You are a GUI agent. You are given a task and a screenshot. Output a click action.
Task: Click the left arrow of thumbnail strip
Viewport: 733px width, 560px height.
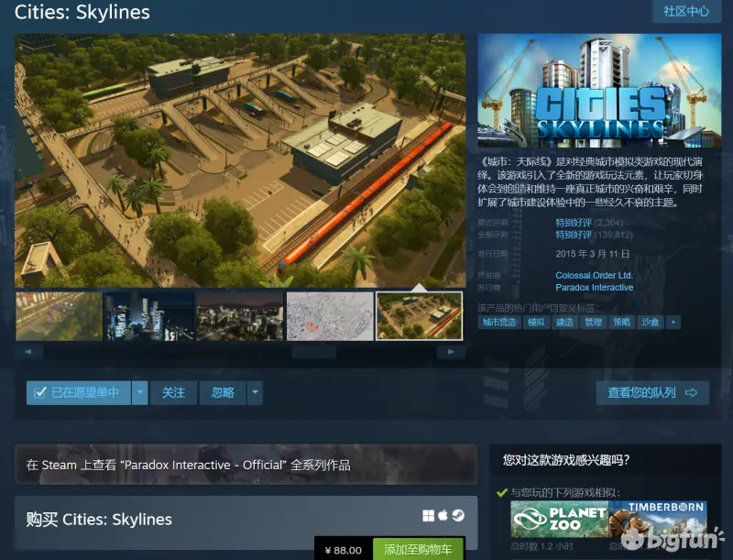(28, 352)
